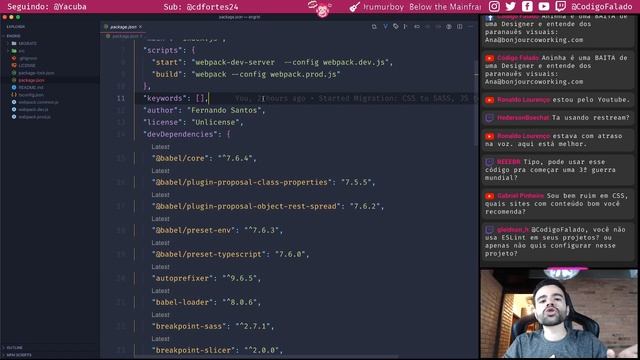Viewport: 640px width, 360px height.
Task: Close the package.json editor tab
Action: (140, 27)
